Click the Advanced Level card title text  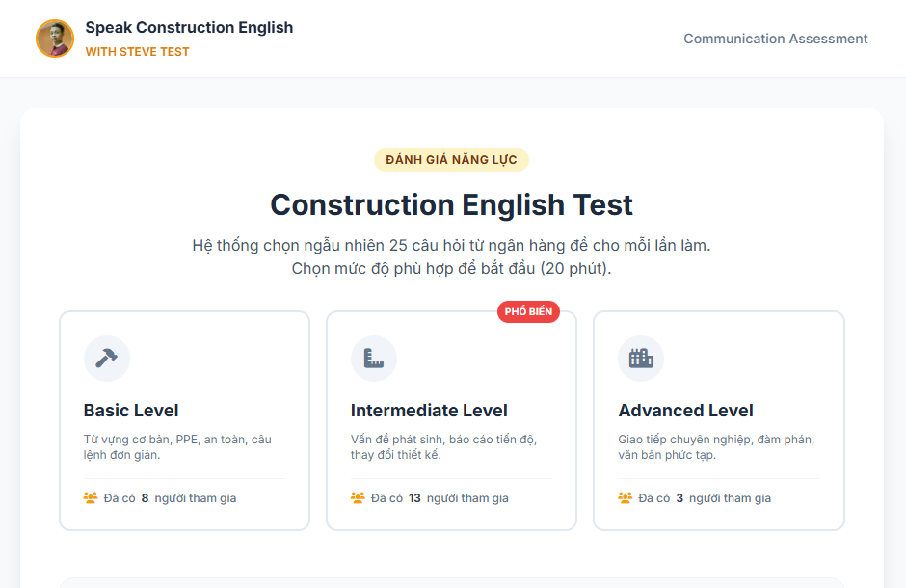(686, 411)
